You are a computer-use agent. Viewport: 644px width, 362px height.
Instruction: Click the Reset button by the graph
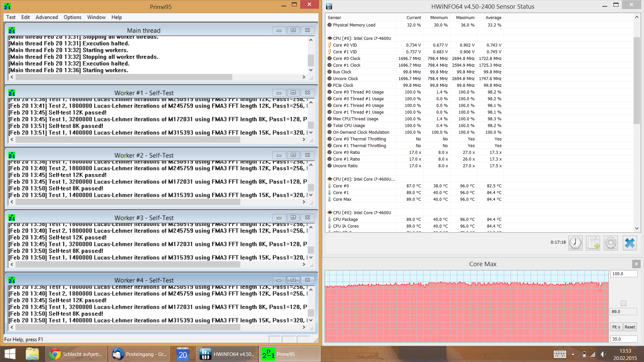tap(630, 327)
